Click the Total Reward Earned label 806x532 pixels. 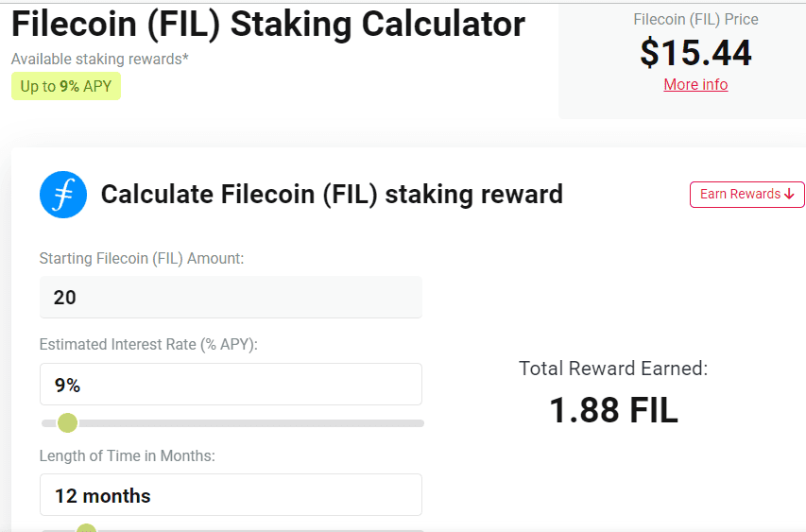pyautogui.click(x=613, y=369)
